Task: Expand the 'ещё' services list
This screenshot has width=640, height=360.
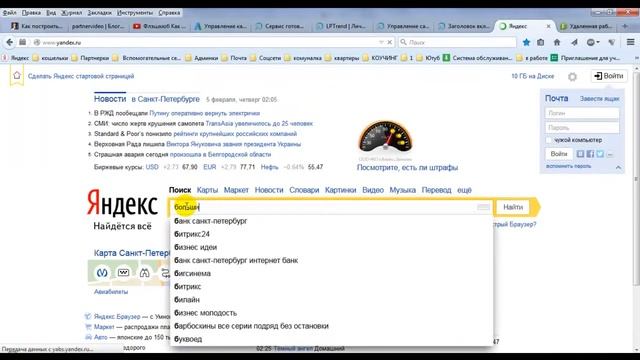Action: (x=464, y=190)
